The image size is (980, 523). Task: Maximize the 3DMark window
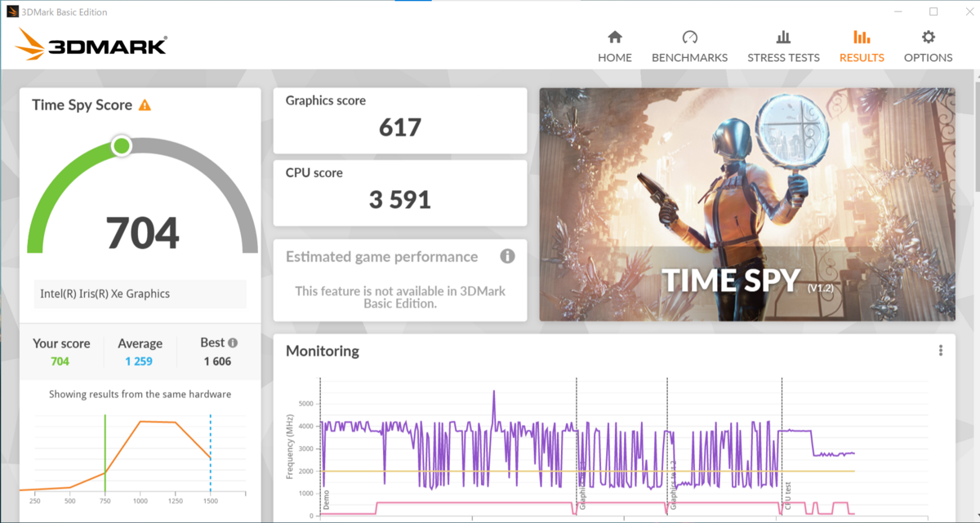[x=933, y=12]
